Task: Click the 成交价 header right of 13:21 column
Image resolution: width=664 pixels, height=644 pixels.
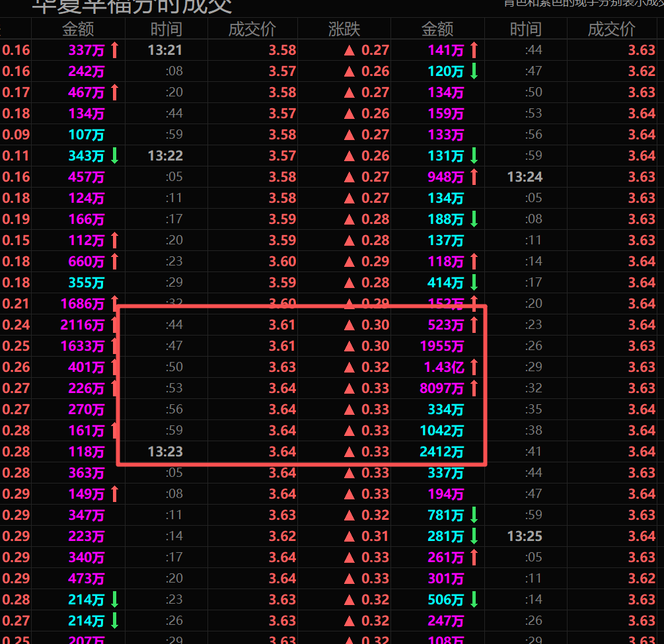Action: coord(252,29)
